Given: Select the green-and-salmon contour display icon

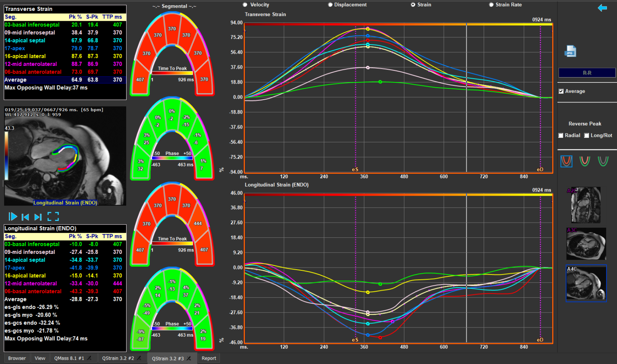Looking at the screenshot, I should coord(585,161).
